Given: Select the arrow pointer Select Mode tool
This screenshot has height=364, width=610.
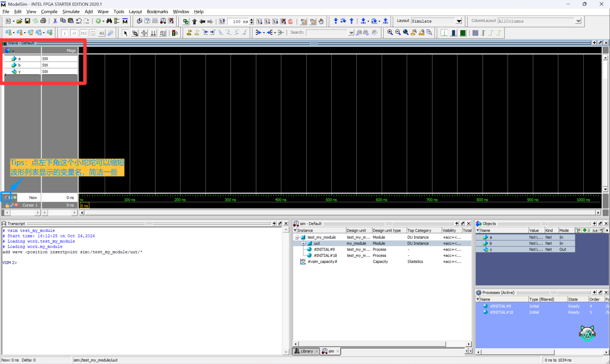Looking at the screenshot, I should point(125,33).
